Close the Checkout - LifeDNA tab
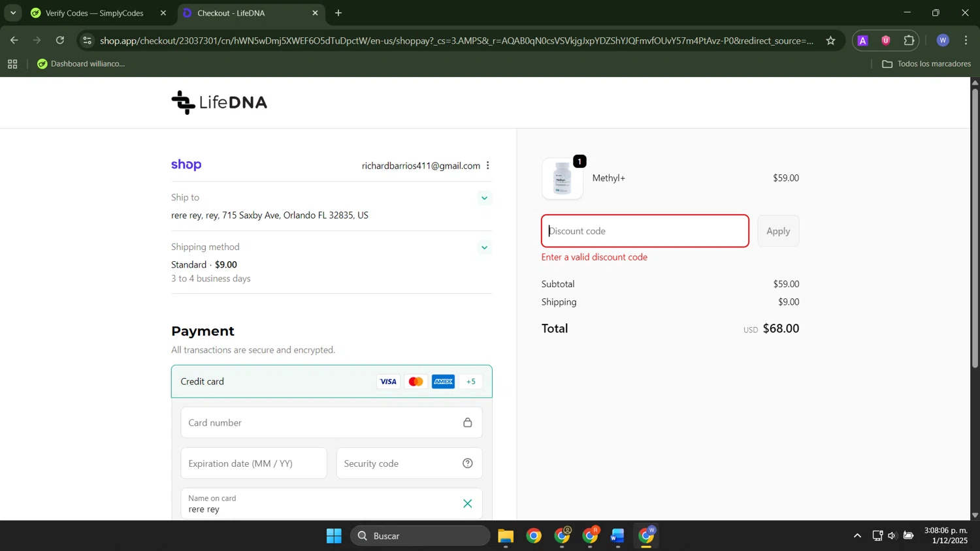Viewport: 980px width, 551px height. [x=315, y=13]
